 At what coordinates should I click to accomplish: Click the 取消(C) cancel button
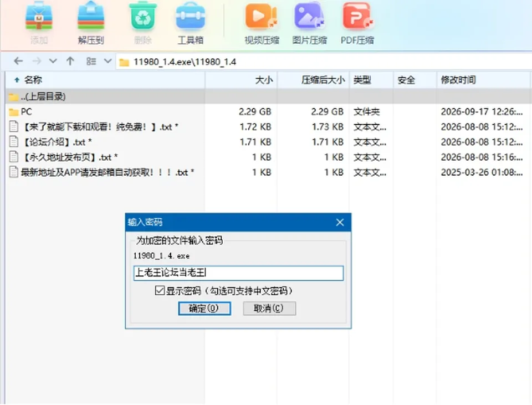(269, 309)
